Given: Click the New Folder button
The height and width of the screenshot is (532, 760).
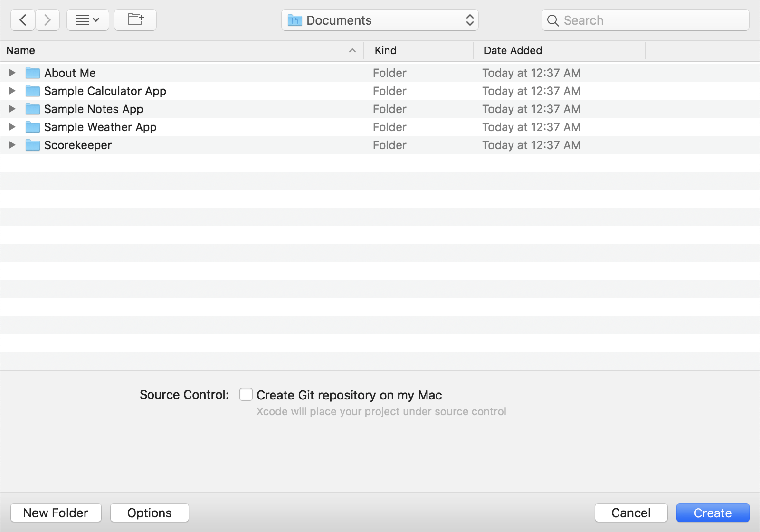Looking at the screenshot, I should pyautogui.click(x=56, y=513).
